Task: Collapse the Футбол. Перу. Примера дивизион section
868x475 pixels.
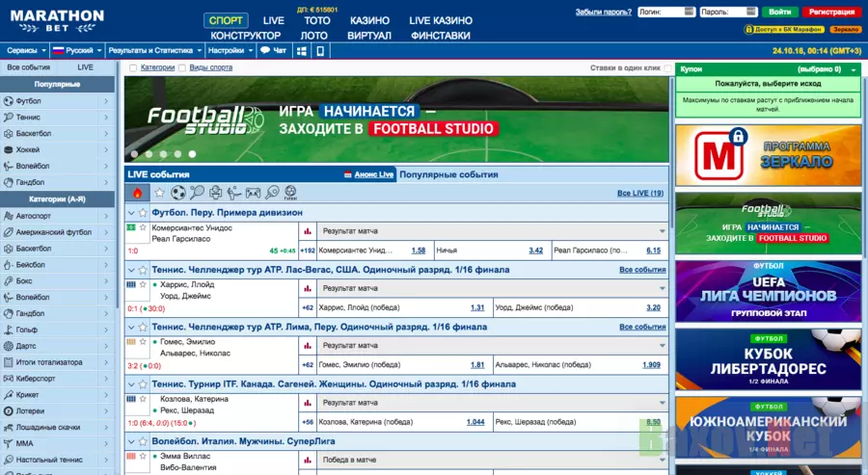Action: click(x=131, y=213)
